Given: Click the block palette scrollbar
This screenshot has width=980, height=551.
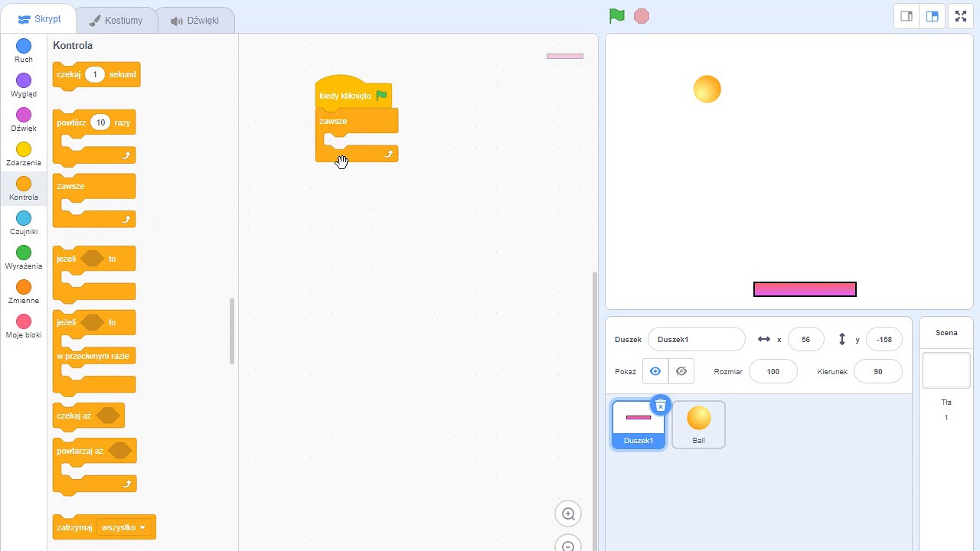Looking at the screenshot, I should [232, 331].
